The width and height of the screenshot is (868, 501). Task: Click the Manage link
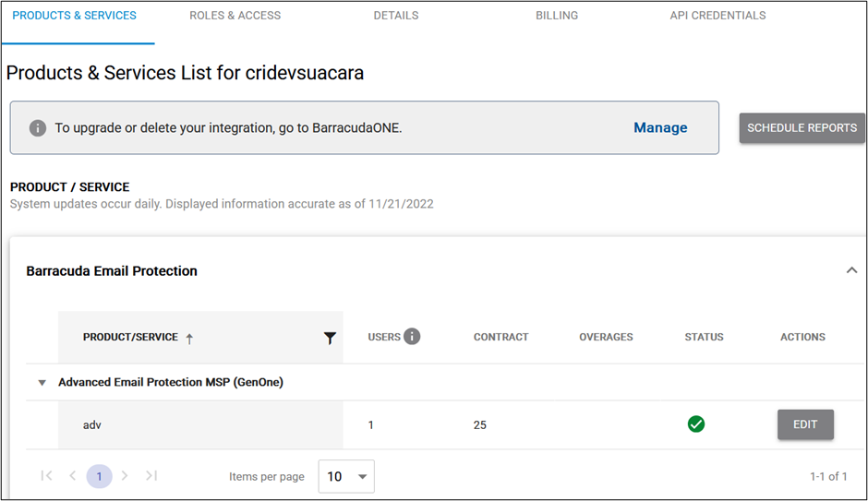660,128
